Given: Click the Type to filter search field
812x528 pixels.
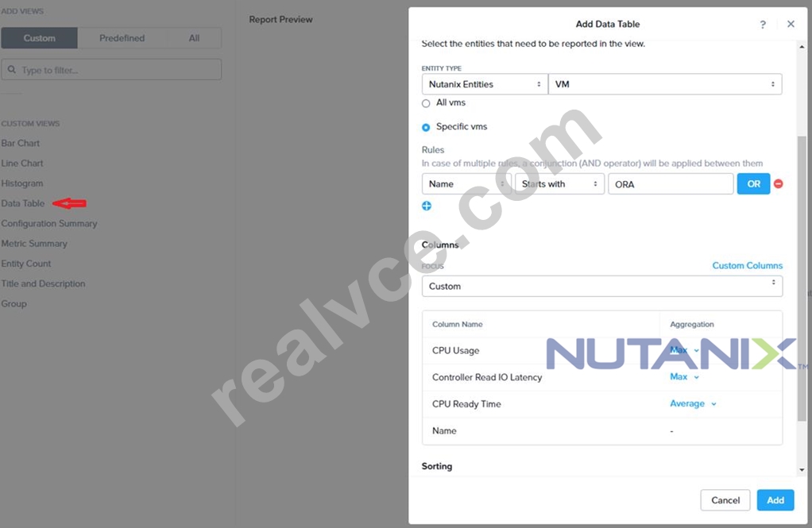Looking at the screenshot, I should 111,69.
